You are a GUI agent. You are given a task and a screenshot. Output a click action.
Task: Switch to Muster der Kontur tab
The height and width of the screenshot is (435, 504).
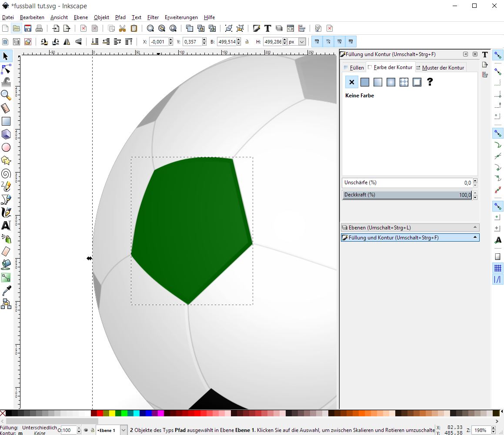[x=440, y=68]
